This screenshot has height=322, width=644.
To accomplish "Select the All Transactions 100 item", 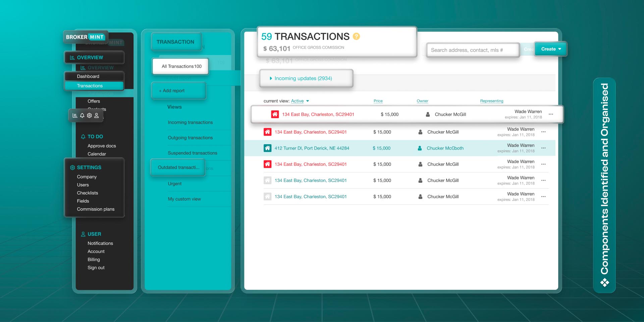I will [181, 66].
